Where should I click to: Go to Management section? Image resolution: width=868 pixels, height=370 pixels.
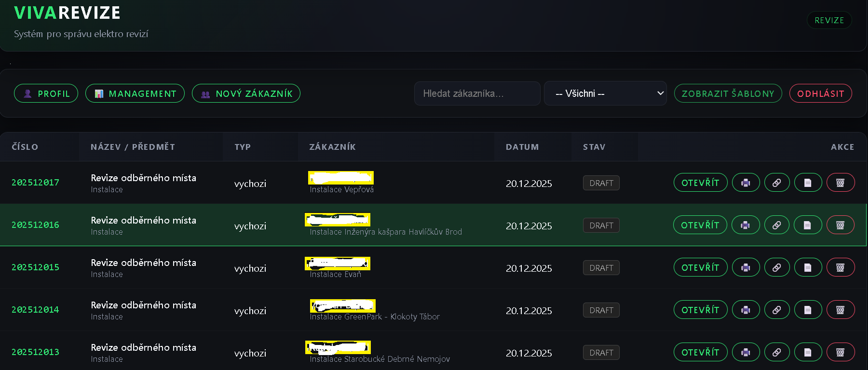tap(135, 93)
